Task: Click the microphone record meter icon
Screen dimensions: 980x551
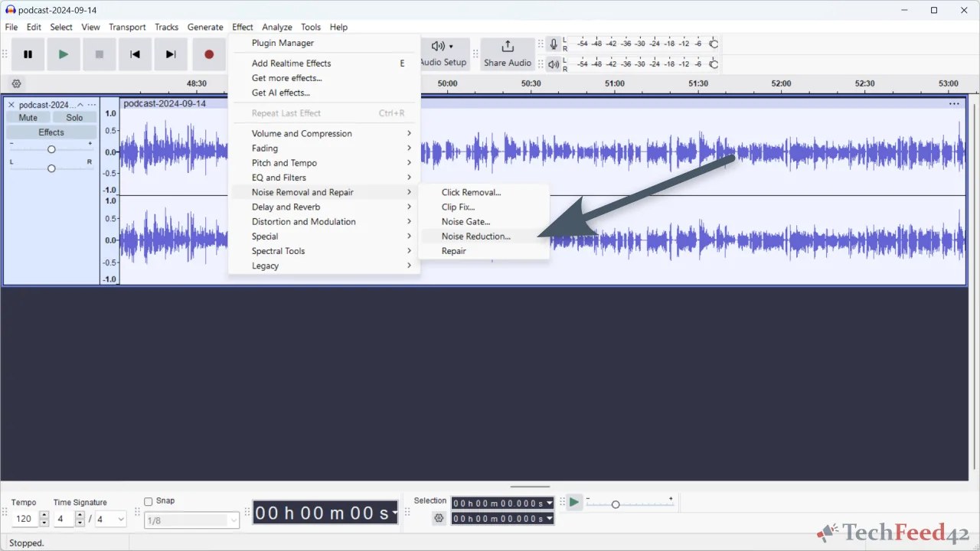Action: tap(554, 44)
